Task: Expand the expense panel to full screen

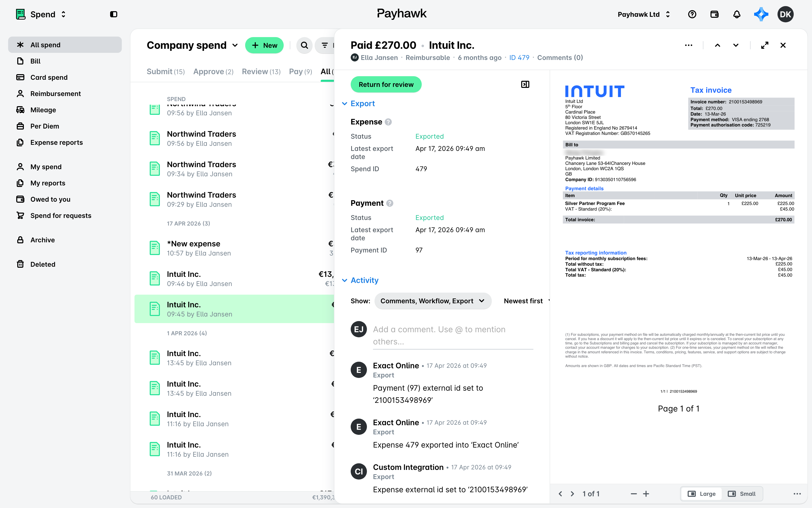Action: tap(765, 45)
